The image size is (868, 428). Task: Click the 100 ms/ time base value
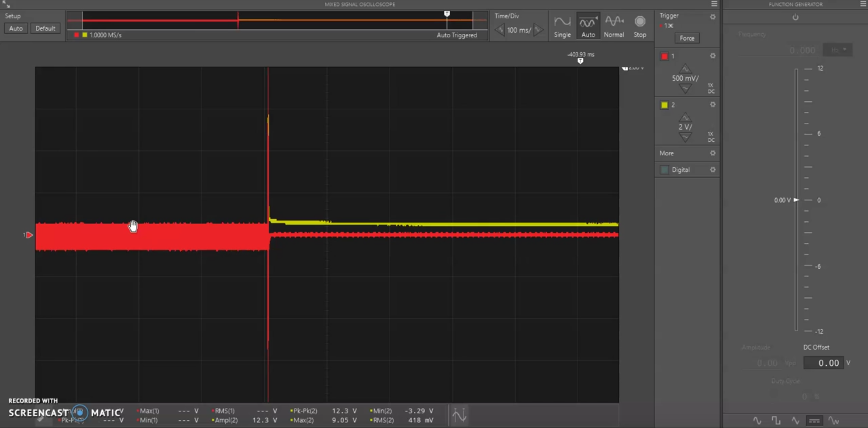(x=519, y=30)
